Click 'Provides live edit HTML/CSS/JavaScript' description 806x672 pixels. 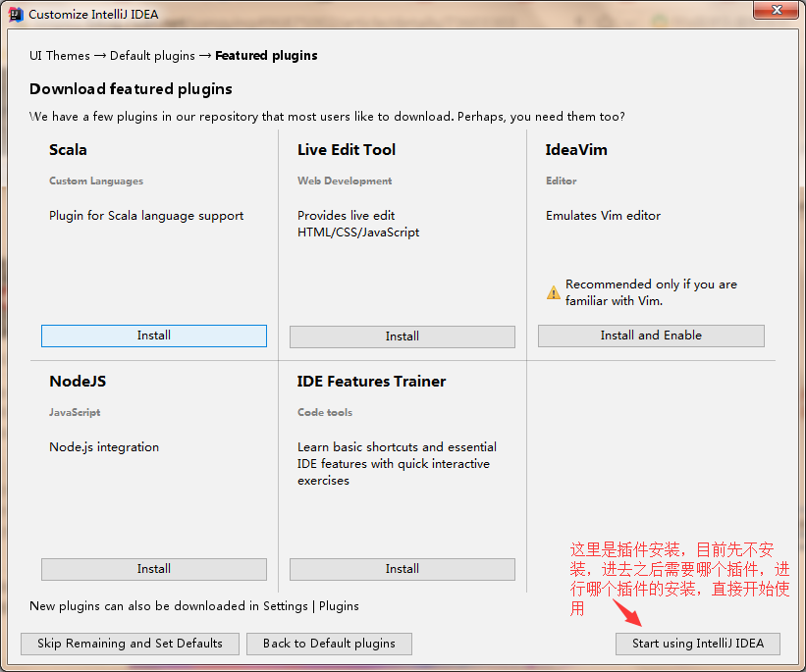[358, 224]
